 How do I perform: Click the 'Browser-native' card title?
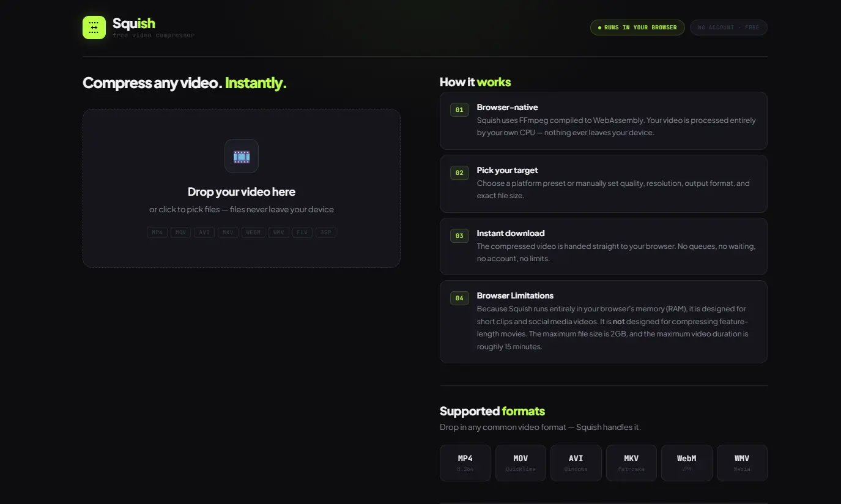point(508,107)
